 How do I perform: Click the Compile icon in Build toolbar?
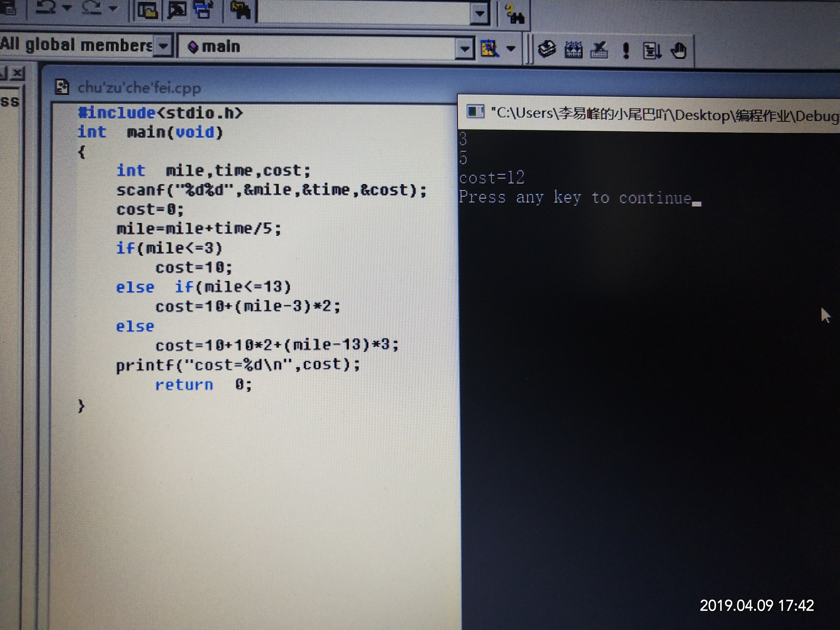pyautogui.click(x=547, y=49)
